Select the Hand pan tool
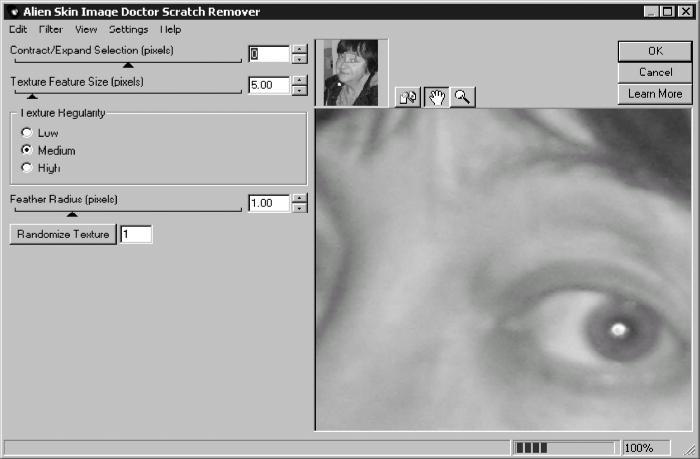 pos(435,97)
